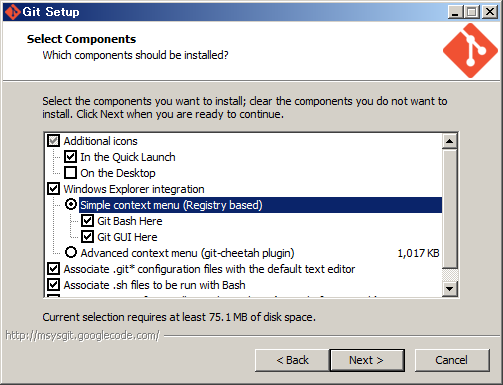Click scrollbar up arrow in components list

tap(449, 141)
